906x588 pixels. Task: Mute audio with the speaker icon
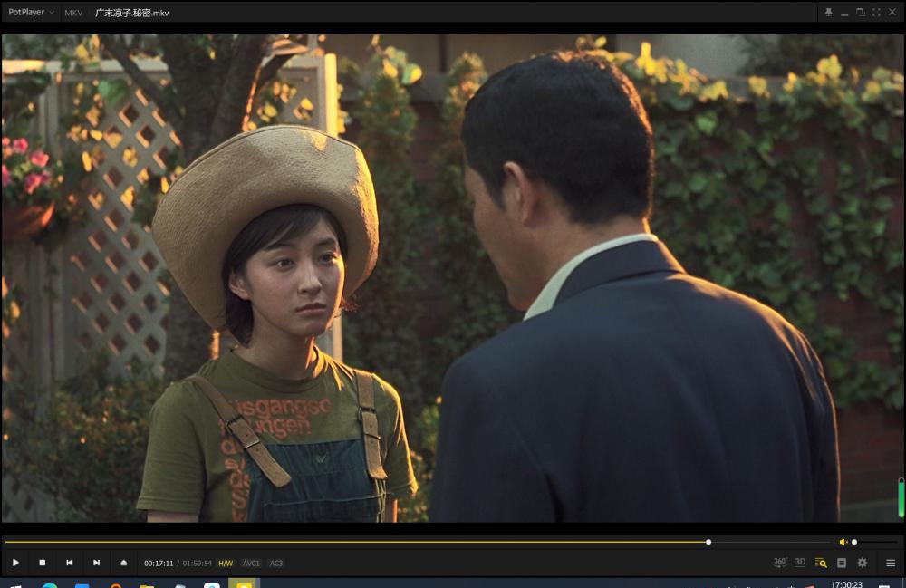click(843, 542)
